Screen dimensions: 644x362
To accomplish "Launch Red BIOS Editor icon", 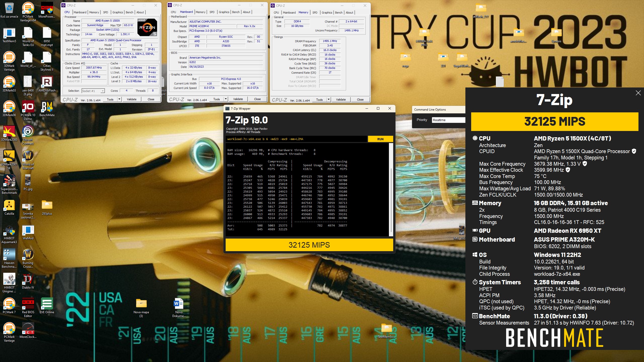I will point(28,308).
